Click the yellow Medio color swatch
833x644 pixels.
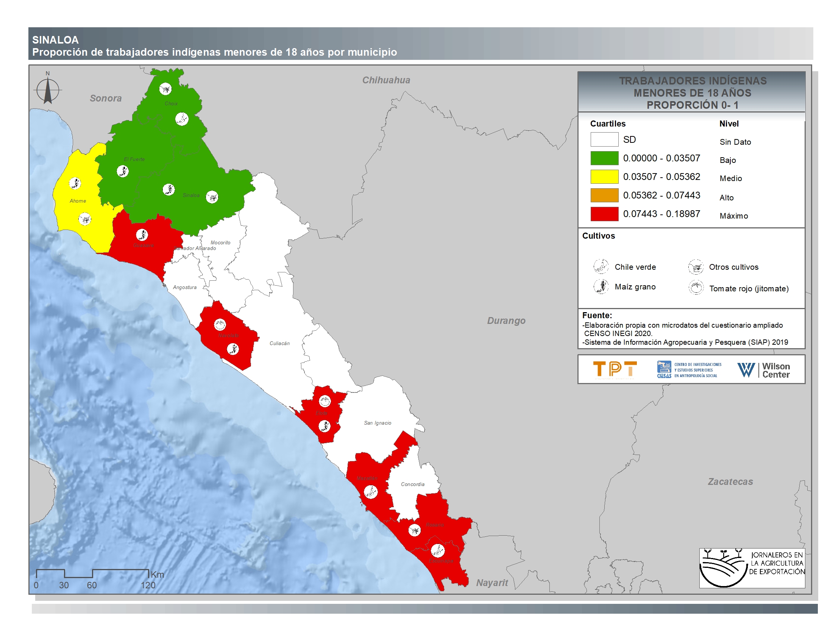(604, 177)
